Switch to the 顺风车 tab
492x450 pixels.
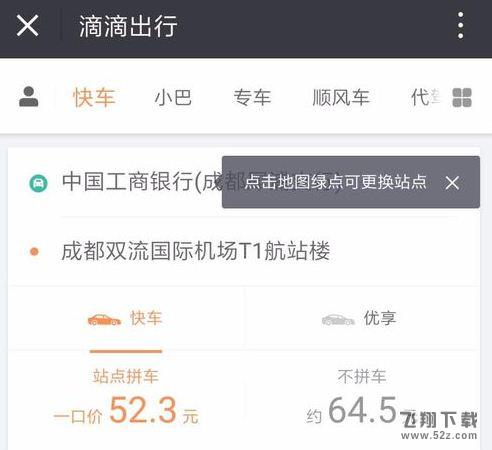click(341, 98)
